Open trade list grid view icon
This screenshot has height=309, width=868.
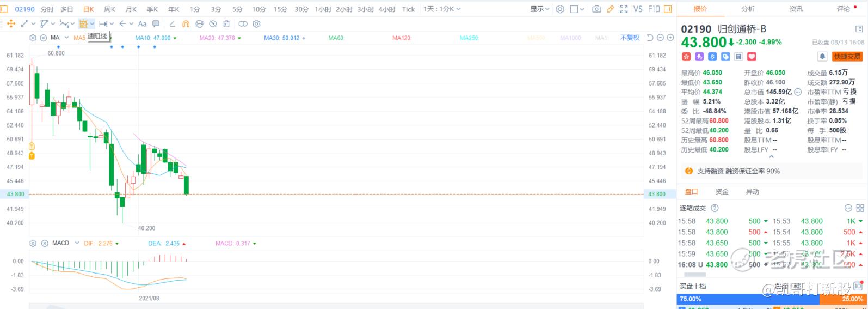(860, 208)
